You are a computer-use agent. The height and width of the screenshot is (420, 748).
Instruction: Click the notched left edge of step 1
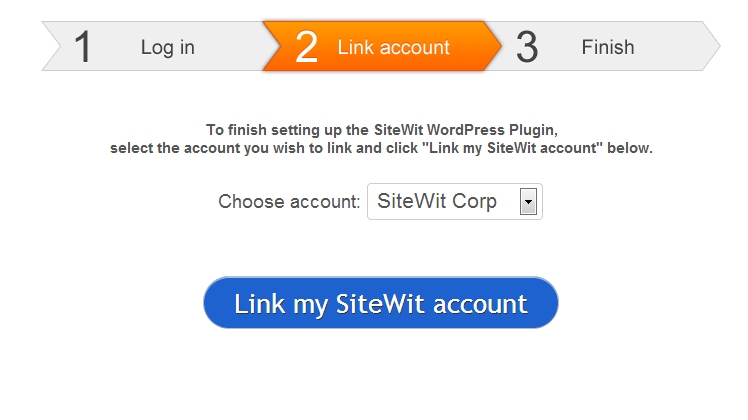[50, 46]
